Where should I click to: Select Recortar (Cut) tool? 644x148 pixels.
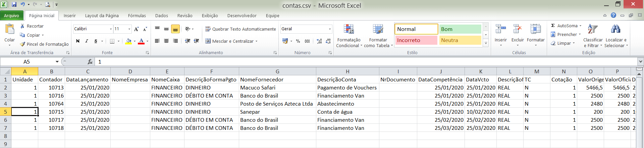click(x=32, y=26)
